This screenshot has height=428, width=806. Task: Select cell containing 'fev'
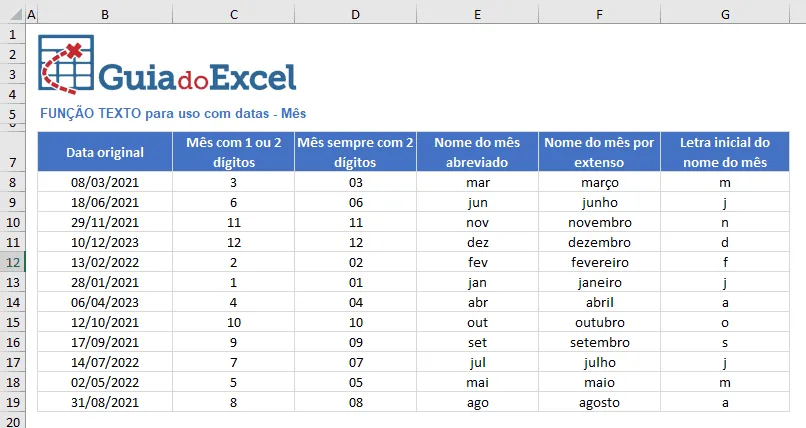[x=477, y=262]
